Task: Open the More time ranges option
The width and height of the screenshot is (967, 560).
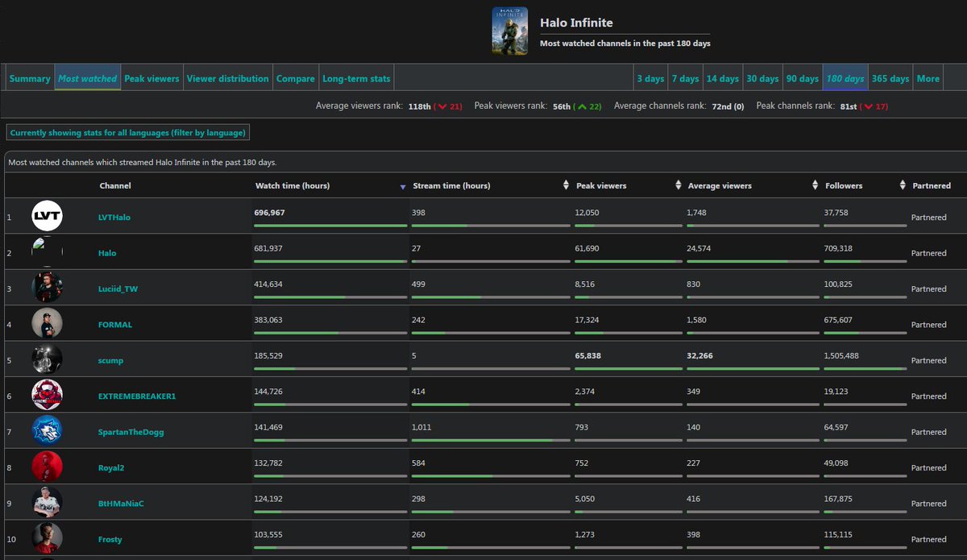Action: pyautogui.click(x=928, y=78)
